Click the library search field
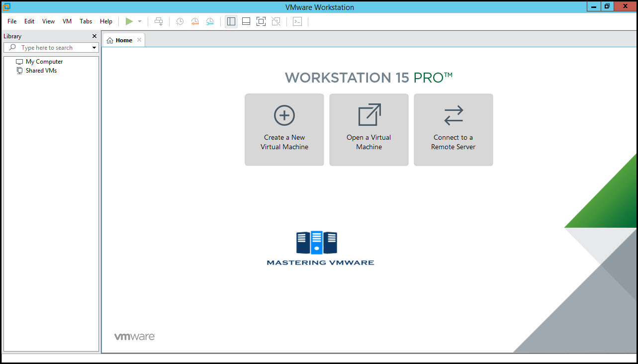The height and width of the screenshot is (364, 638). coord(51,48)
